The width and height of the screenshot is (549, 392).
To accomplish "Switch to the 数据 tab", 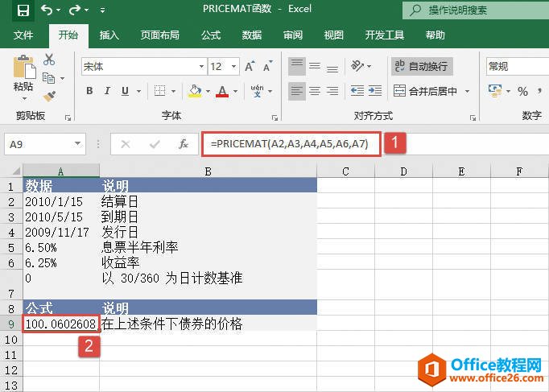I will click(x=252, y=35).
